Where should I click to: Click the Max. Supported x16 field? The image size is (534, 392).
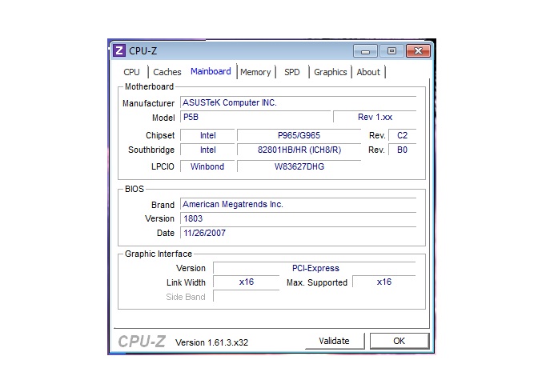tap(384, 282)
